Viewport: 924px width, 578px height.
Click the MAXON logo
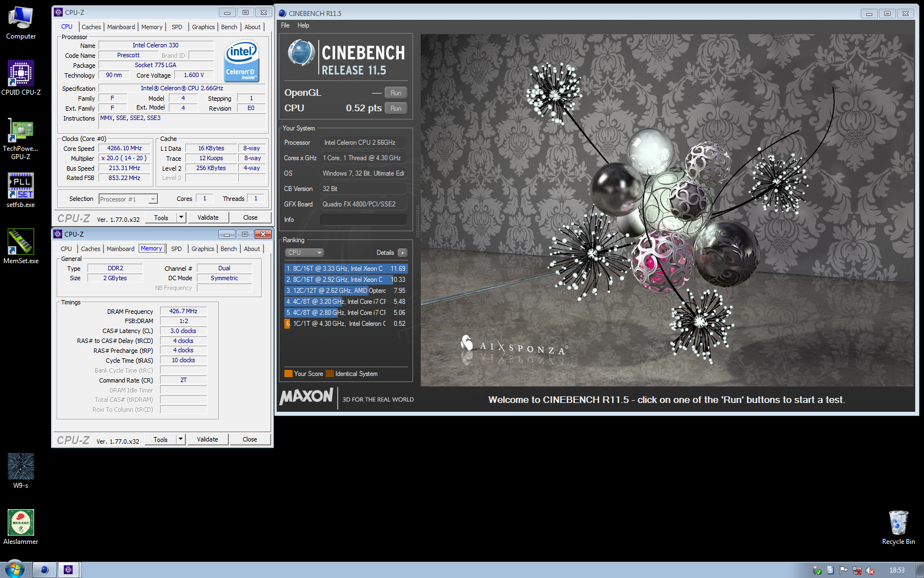tap(307, 397)
